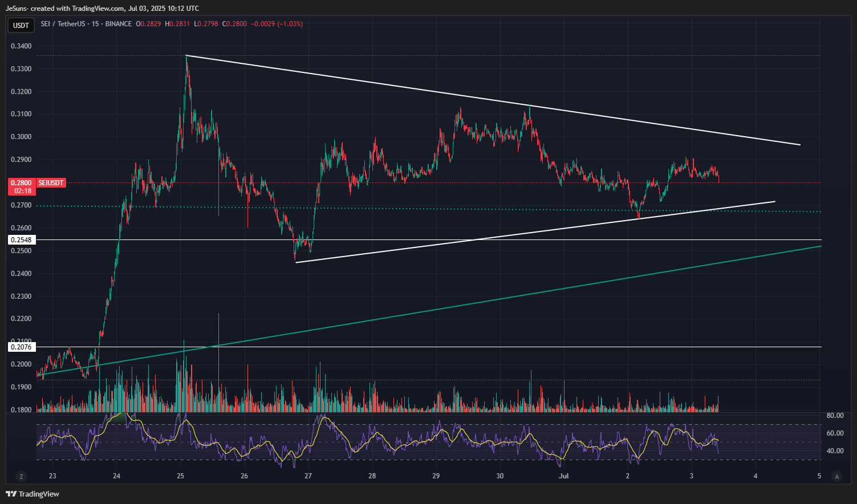Image resolution: width=857 pixels, height=504 pixels.
Task: Click the open value O0.2829
Action: click(148, 24)
